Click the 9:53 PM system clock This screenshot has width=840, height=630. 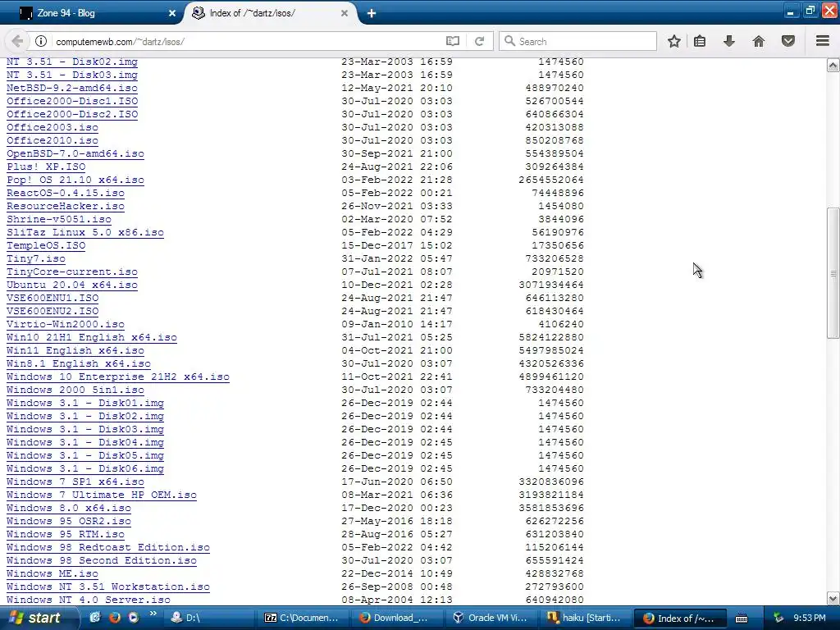point(810,619)
